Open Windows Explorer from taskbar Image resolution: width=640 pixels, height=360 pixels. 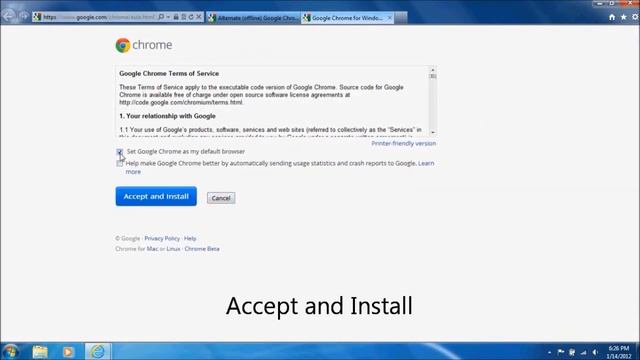[40, 352]
